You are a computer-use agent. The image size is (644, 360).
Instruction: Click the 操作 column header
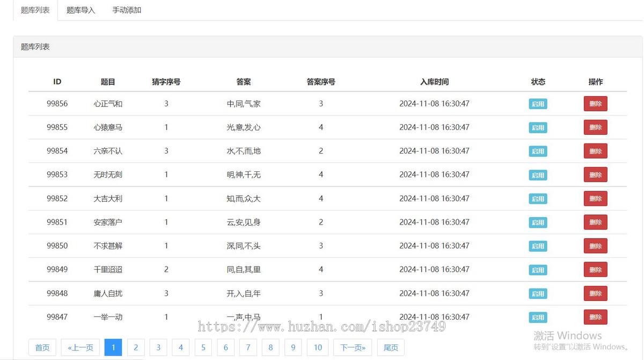click(x=596, y=82)
